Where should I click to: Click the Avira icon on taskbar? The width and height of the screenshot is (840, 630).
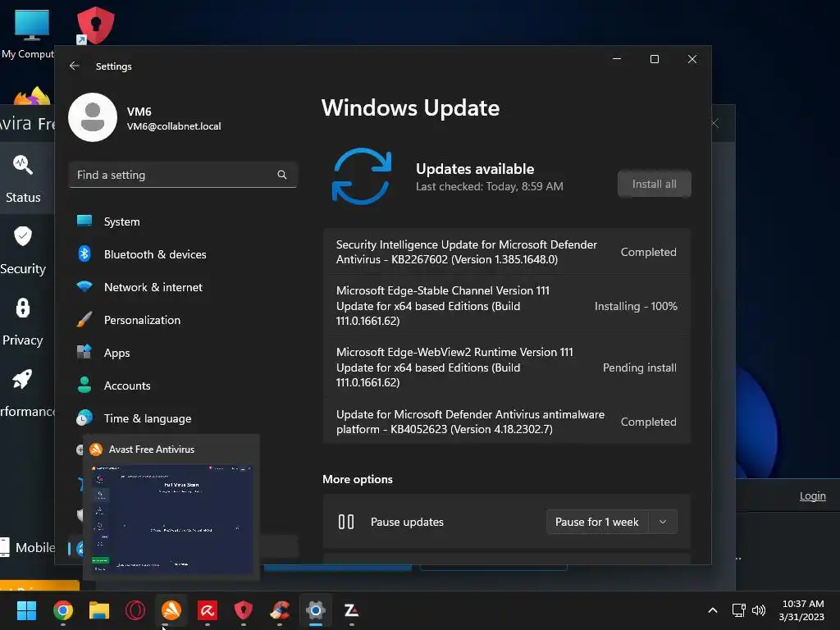tap(208, 610)
